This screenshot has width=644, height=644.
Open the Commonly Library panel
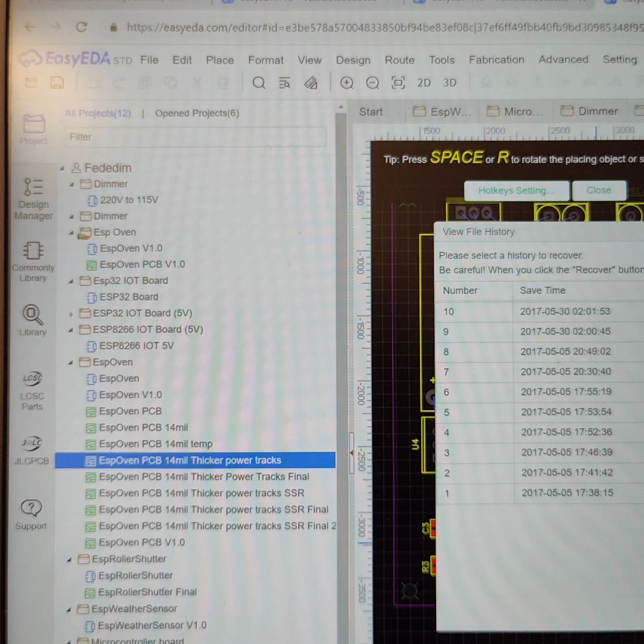coord(33,262)
